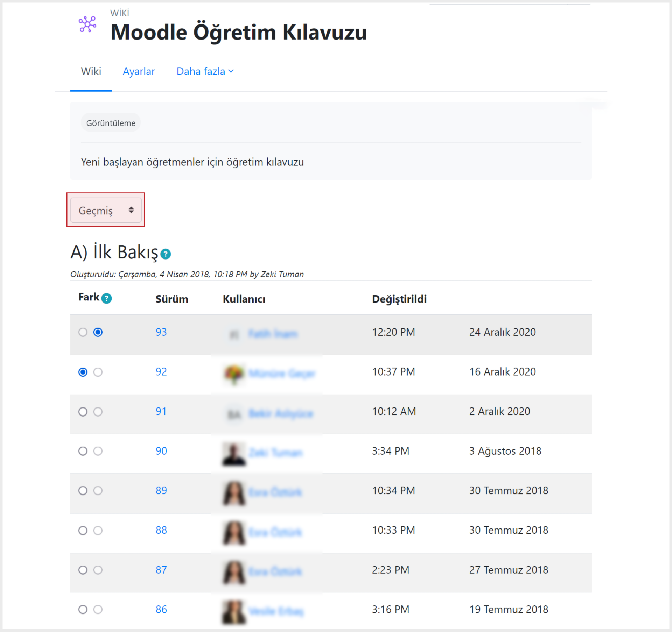
Task: Click the user avatar in version 91 row
Action: pos(234,414)
